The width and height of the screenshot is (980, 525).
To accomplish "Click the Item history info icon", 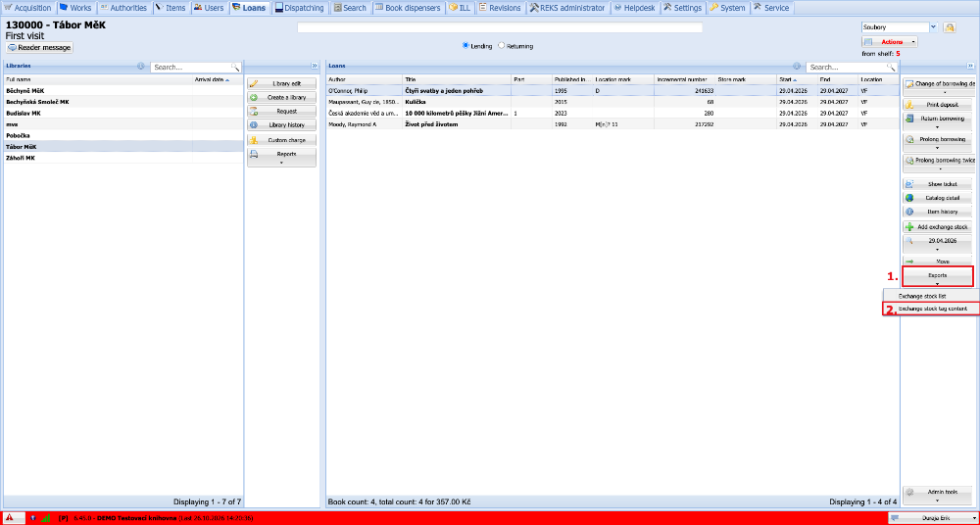I will [x=910, y=212].
